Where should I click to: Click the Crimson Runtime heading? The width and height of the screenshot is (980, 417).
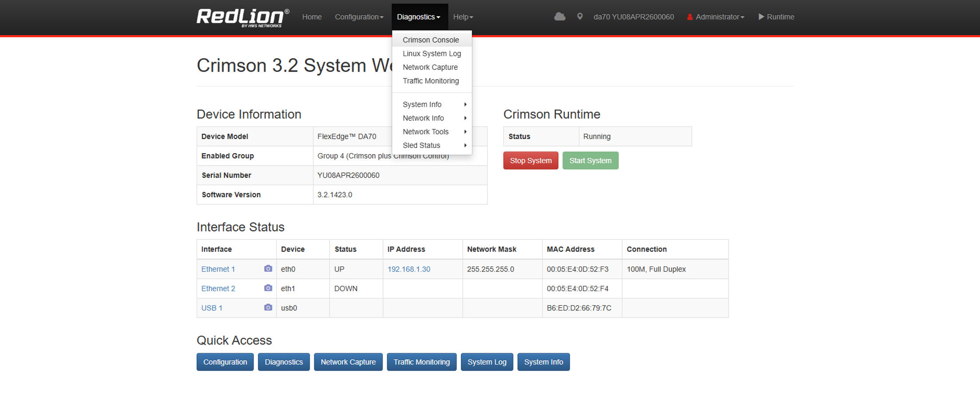tap(552, 114)
